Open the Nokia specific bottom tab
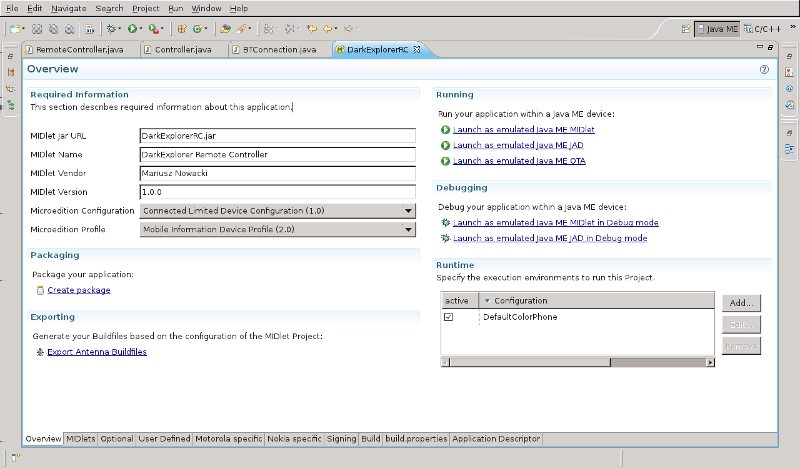Screen dimensions: 800x469 pos(294,439)
